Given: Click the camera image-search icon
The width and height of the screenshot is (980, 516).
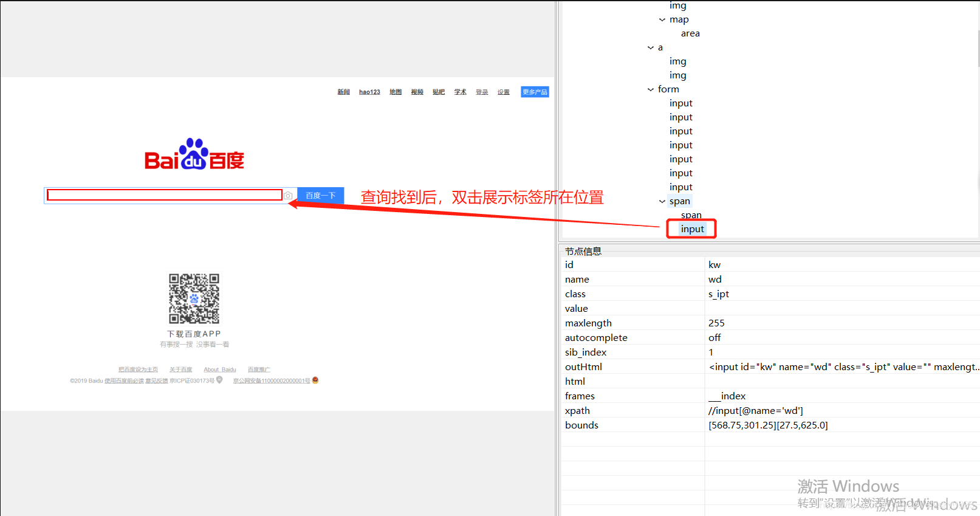Looking at the screenshot, I should click(289, 196).
